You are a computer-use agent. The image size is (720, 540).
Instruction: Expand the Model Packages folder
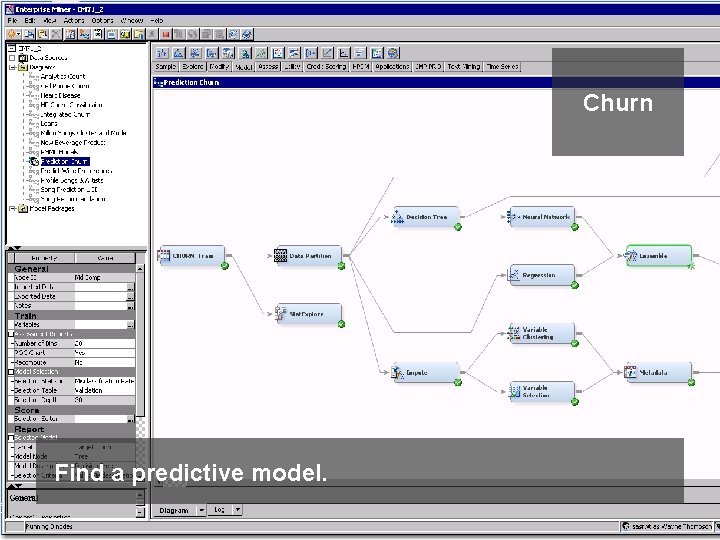point(12,208)
